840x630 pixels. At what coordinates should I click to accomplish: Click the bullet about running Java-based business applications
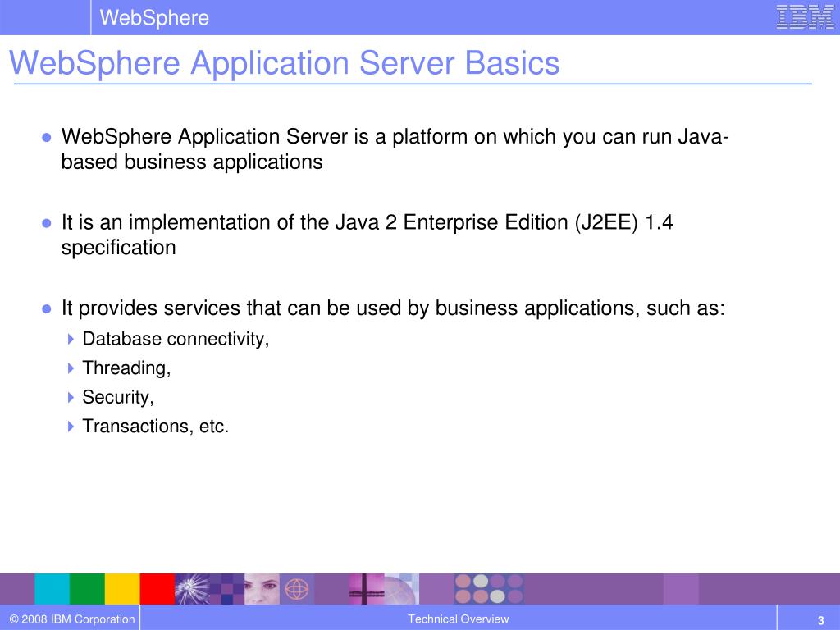[x=395, y=149]
